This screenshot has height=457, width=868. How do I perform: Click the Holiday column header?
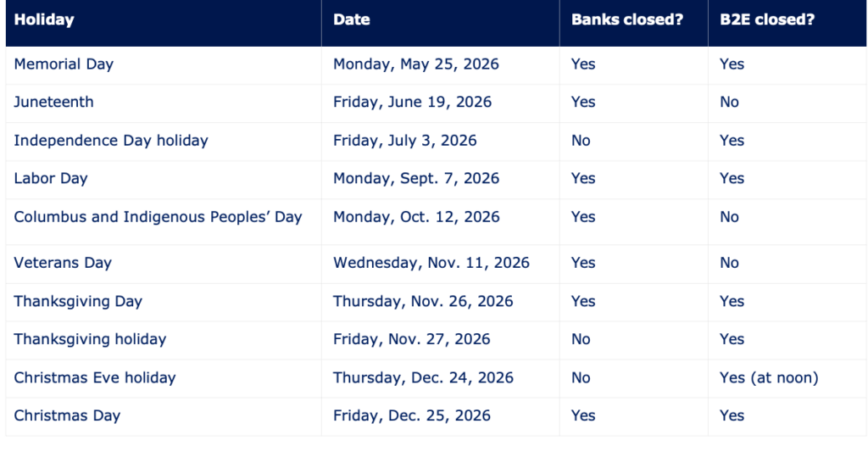pos(44,20)
